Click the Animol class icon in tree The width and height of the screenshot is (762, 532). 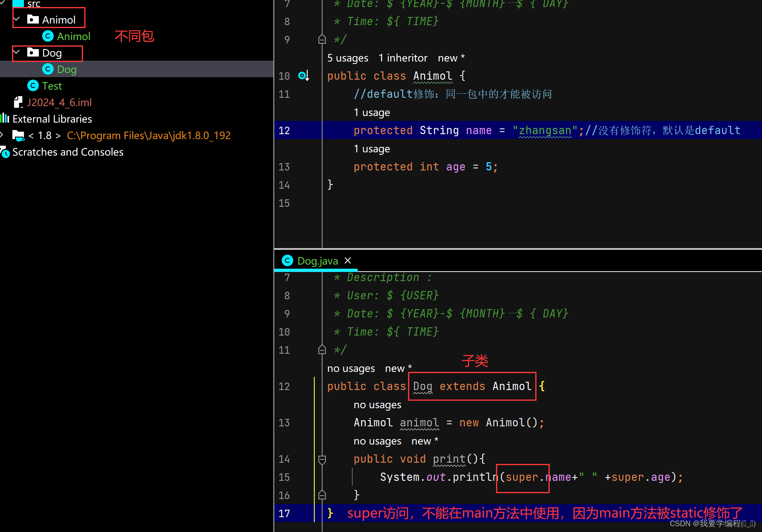pos(48,36)
